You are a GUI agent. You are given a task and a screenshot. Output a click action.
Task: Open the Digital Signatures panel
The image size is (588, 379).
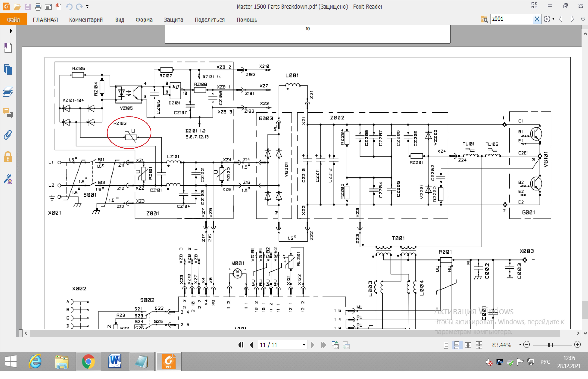[8, 179]
